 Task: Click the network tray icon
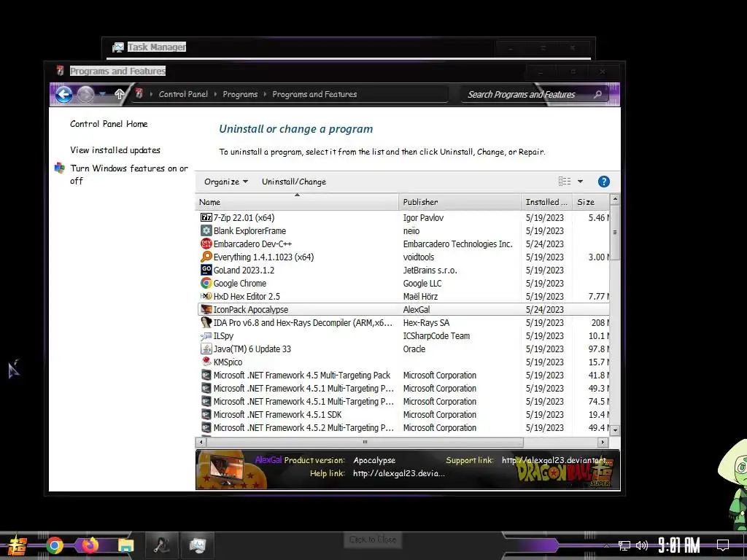point(624,545)
